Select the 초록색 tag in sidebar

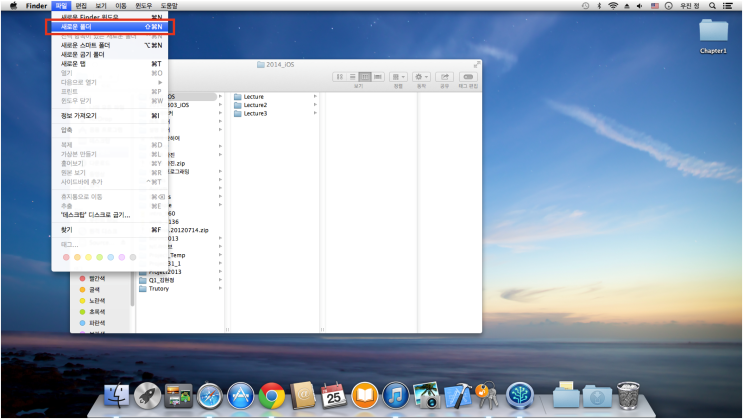(92, 312)
